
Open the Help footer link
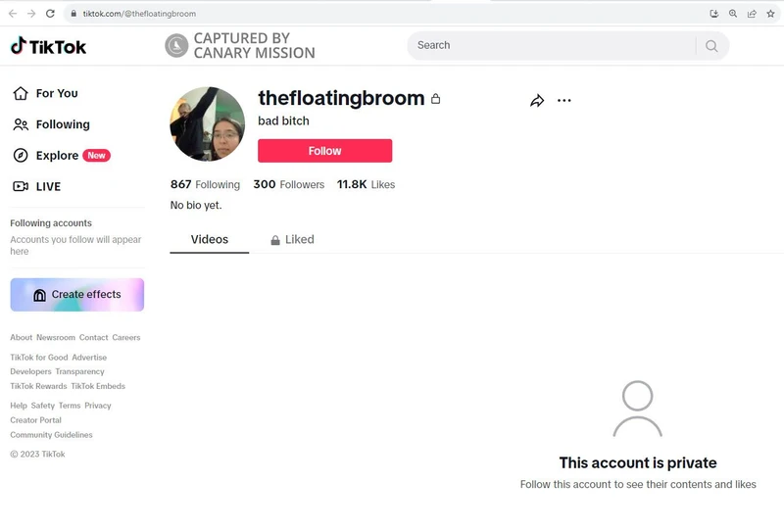19,406
